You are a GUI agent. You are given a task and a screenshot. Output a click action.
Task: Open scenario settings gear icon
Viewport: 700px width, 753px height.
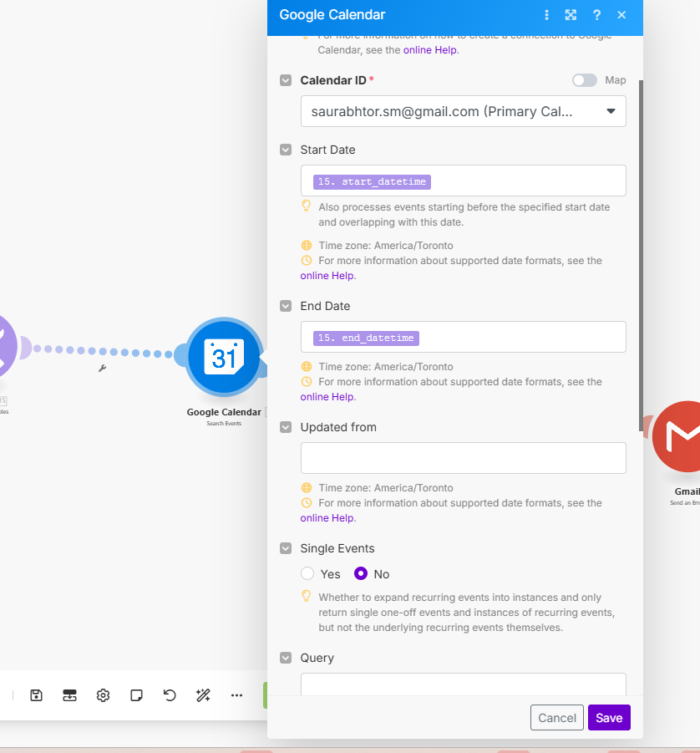[x=103, y=694]
